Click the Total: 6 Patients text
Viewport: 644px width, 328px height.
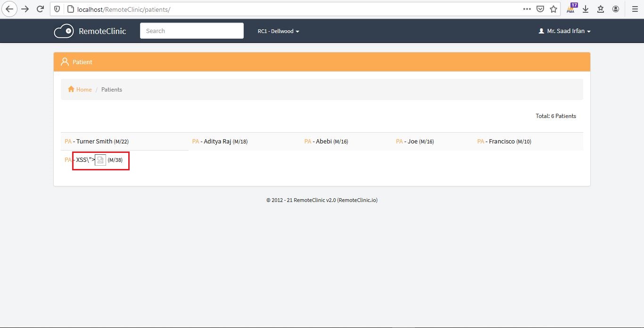tap(556, 116)
